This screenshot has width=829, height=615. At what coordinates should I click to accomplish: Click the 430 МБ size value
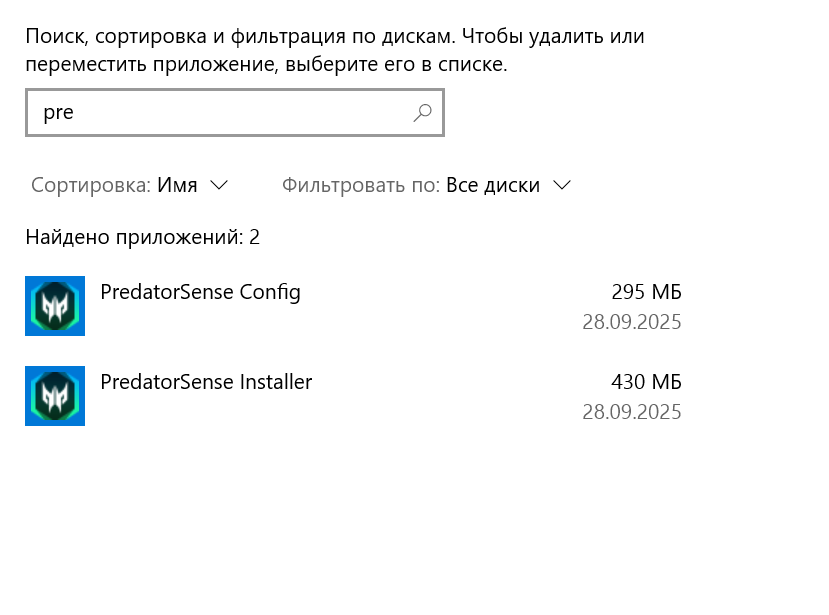tap(646, 382)
